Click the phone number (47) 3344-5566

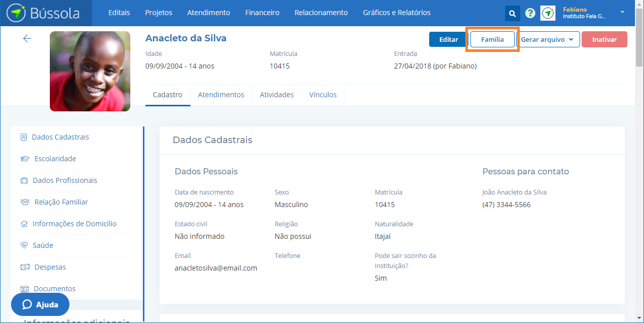click(507, 205)
